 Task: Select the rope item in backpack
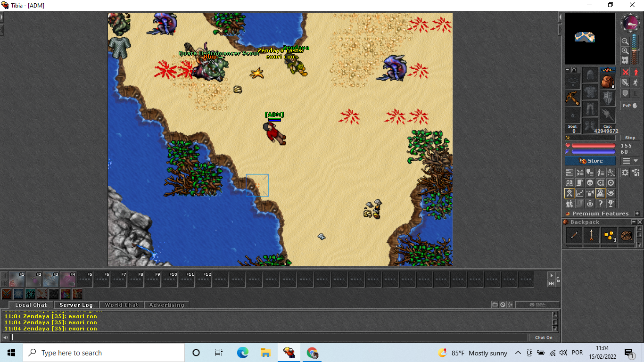pyautogui.click(x=627, y=235)
